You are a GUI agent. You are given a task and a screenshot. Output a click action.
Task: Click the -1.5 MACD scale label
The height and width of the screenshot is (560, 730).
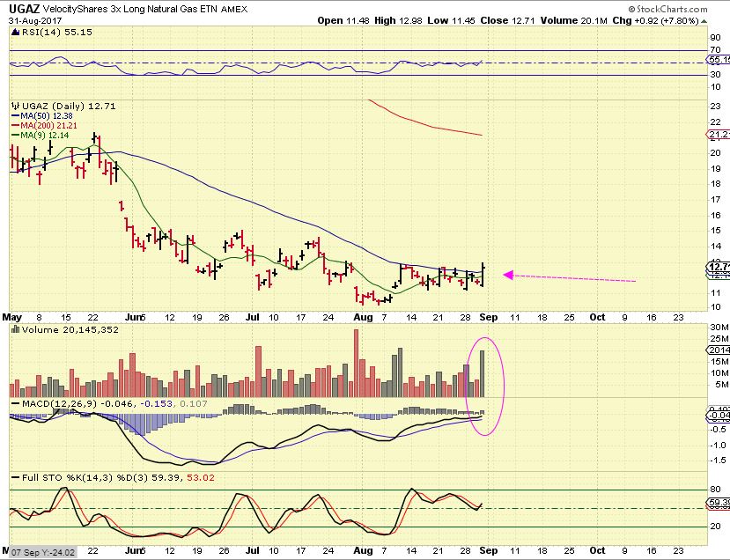pos(718,460)
